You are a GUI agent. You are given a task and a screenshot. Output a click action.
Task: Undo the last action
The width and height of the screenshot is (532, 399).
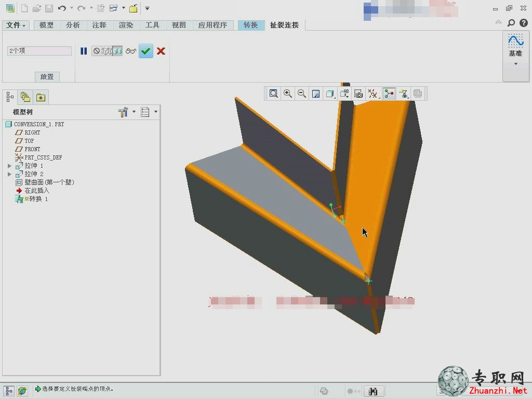(x=62, y=8)
